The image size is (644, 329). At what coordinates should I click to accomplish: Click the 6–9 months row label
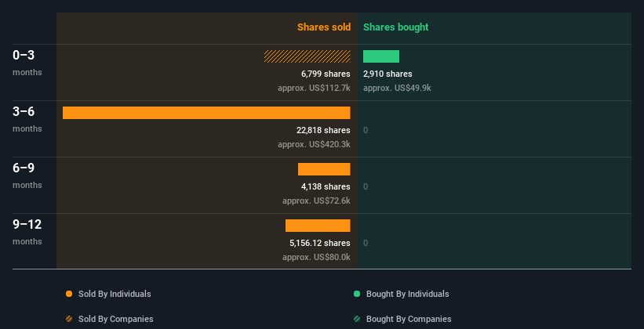pos(27,175)
